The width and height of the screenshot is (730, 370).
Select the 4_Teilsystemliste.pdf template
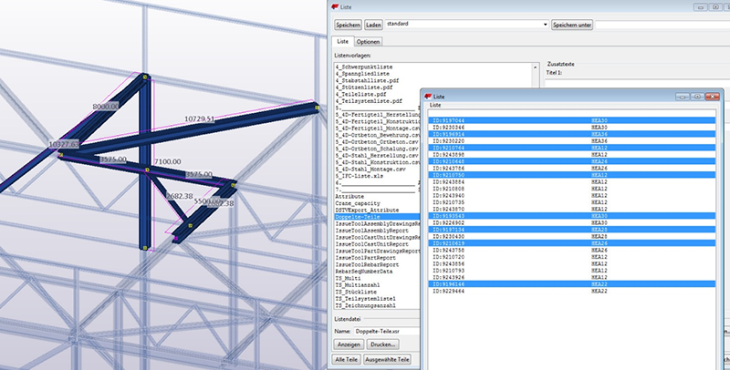pos(369,101)
